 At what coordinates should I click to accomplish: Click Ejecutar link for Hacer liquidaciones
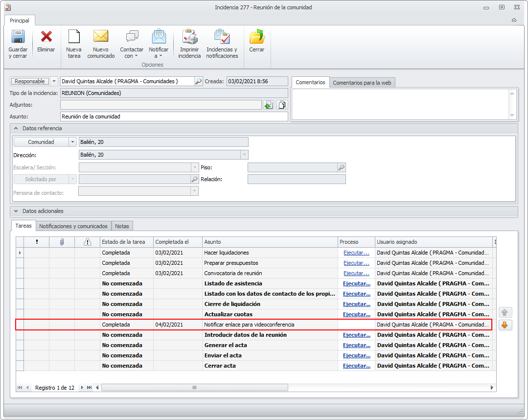point(356,253)
